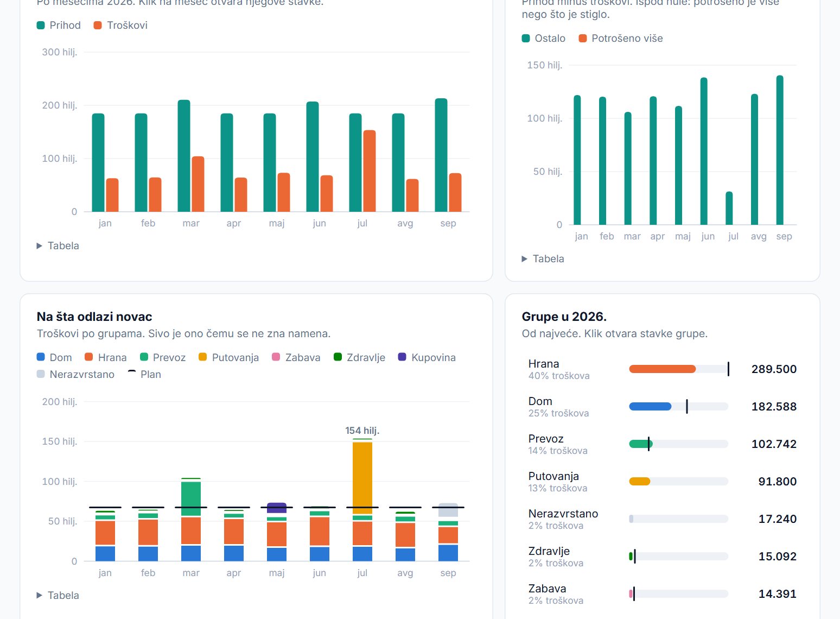Screen dimensions: 840x619
Task: Click the Prevoz legend color swatch
Action: (144, 357)
